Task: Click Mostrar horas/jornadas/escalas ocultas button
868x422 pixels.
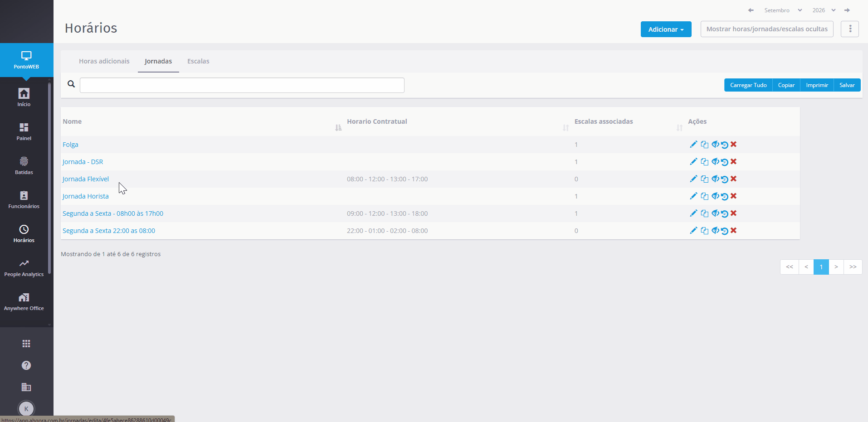Action: click(x=767, y=29)
